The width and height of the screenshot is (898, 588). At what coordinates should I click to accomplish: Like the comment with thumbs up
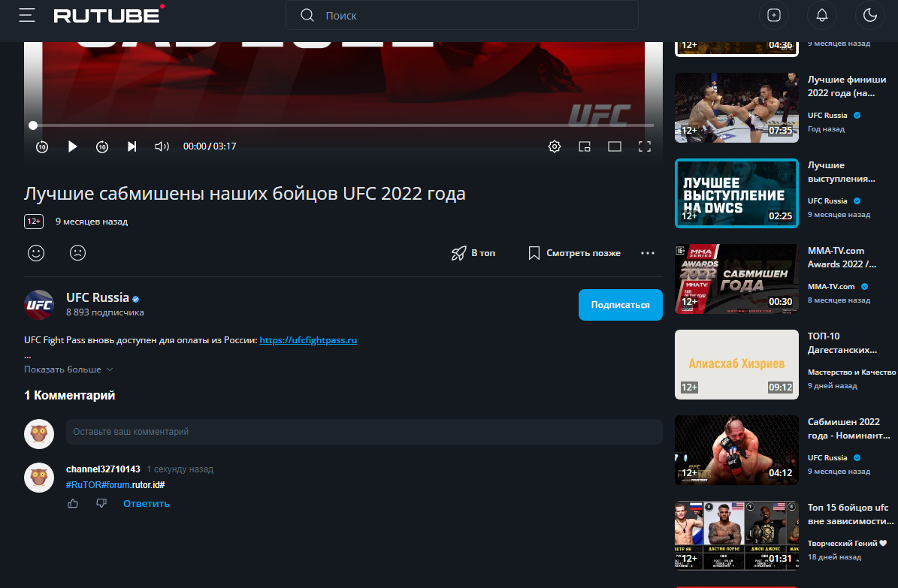(x=73, y=504)
